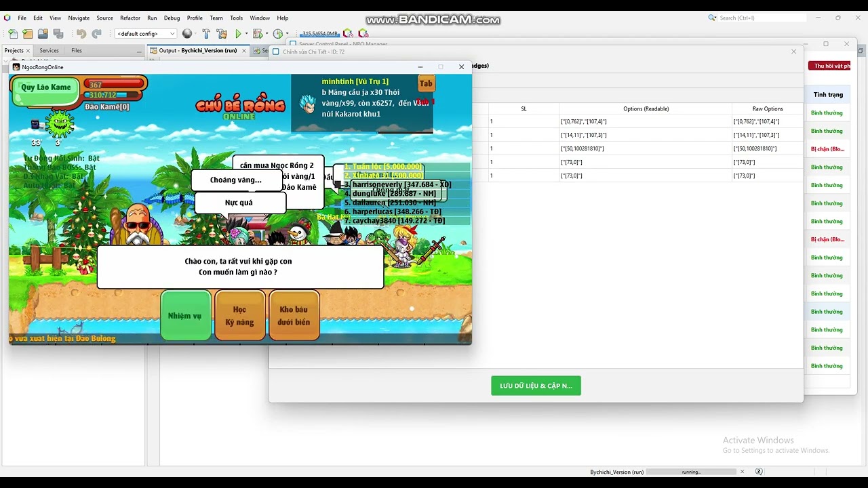Click the Kho báu dưới biển button
Image resolution: width=868 pixels, height=488 pixels.
pos(294,316)
